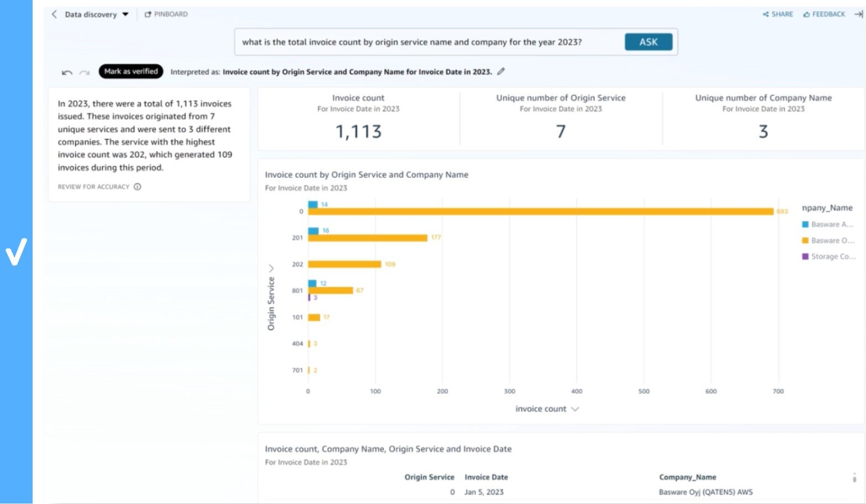This screenshot has width=866, height=504.
Task: Click the 202 Origin Service axis label
Action: (298, 264)
